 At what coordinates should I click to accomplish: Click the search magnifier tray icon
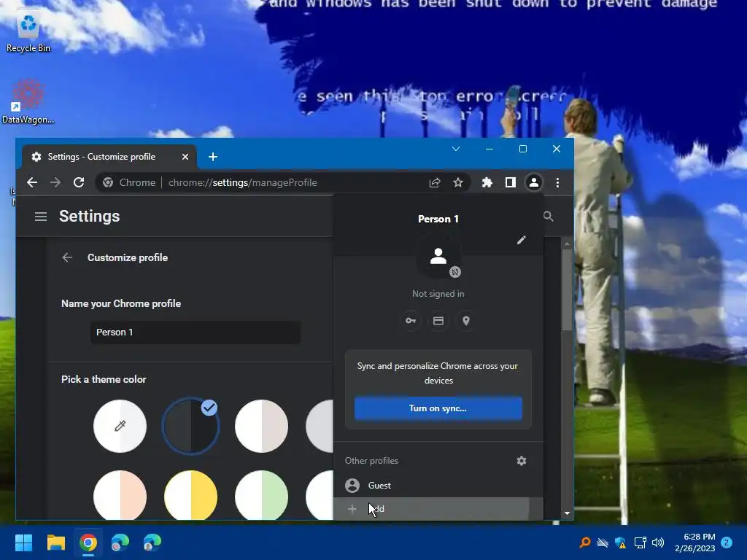point(584,542)
